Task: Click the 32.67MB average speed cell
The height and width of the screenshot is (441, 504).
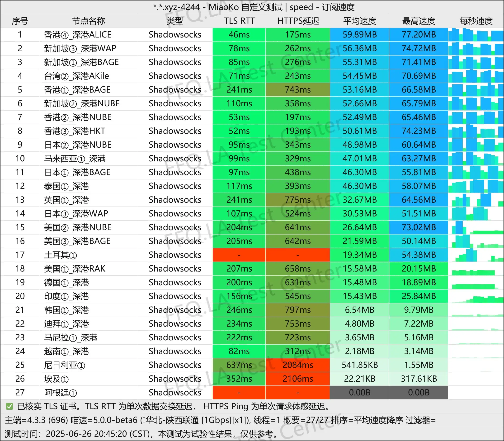Action: 360,200
